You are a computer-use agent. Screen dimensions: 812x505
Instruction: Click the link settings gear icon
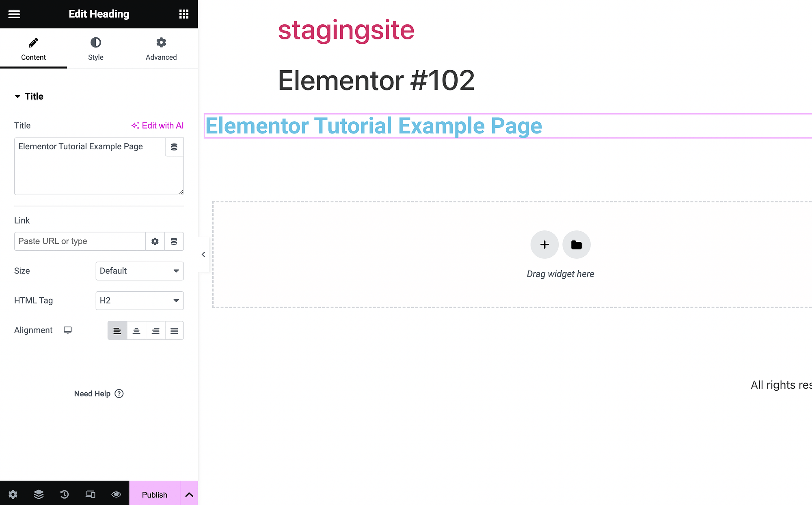point(154,241)
